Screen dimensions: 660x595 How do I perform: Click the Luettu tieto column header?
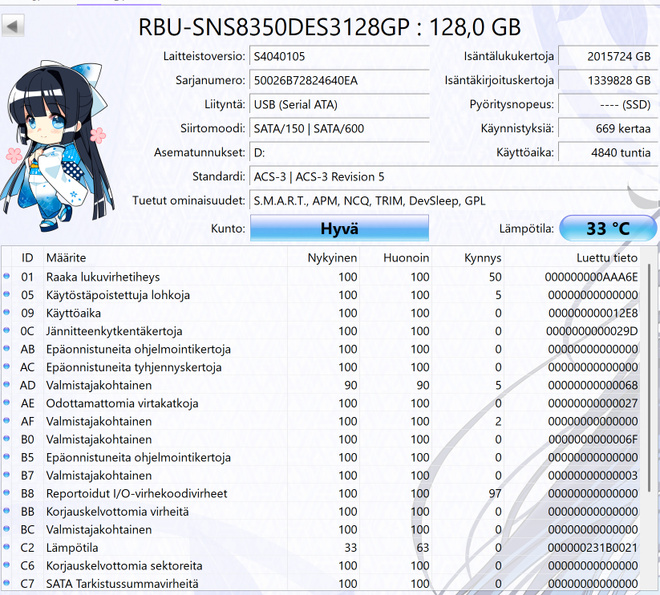pos(572,258)
